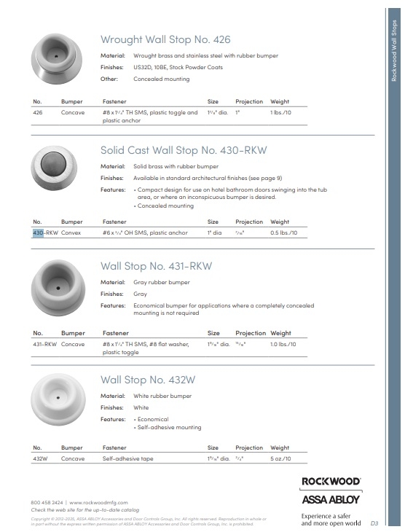Screen dimensions: 405x532
Task: Open the www.rockwoodmfg.com website link
Action: 99,502
